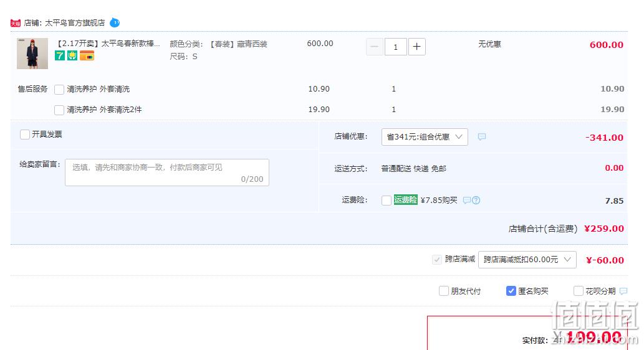
Task: Click the comment icon next to store discount
Action: [x=482, y=136]
